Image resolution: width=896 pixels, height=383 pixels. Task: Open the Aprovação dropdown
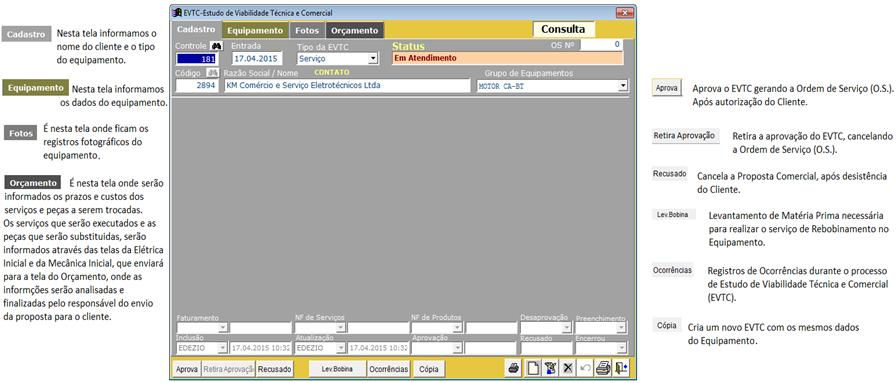[457, 348]
